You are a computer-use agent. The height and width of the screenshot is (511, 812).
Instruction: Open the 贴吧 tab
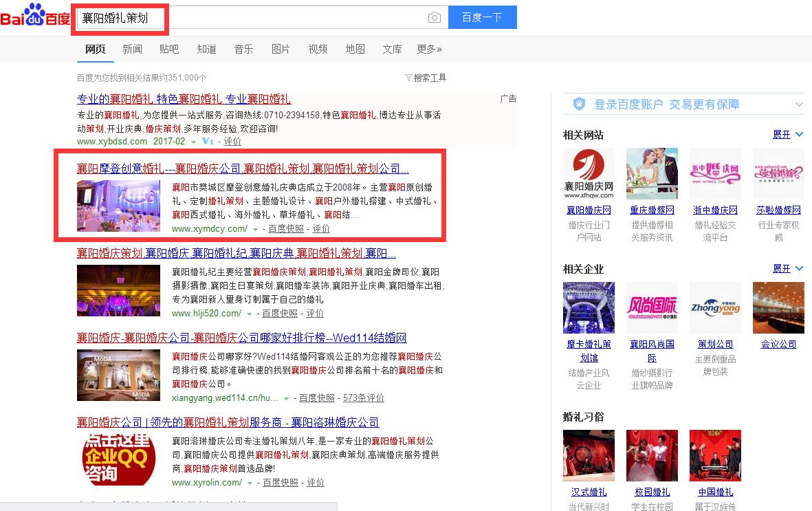pos(169,50)
